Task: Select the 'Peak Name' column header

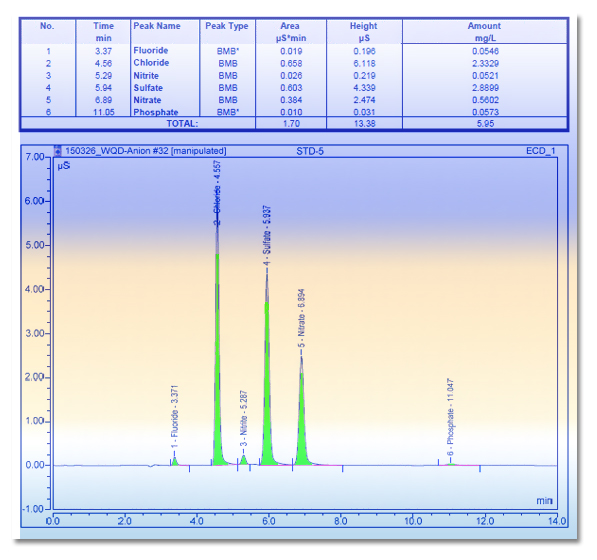Action: [x=157, y=26]
